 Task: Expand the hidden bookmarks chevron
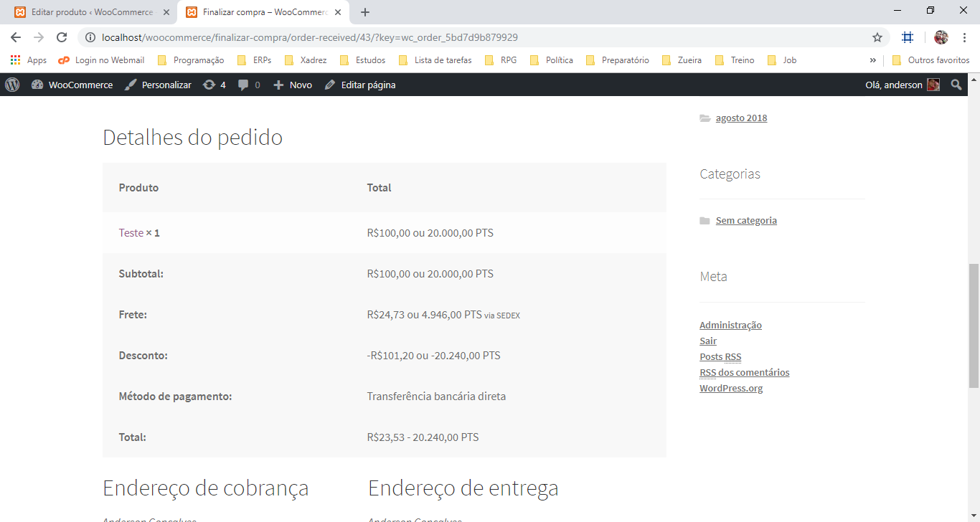[873, 60]
